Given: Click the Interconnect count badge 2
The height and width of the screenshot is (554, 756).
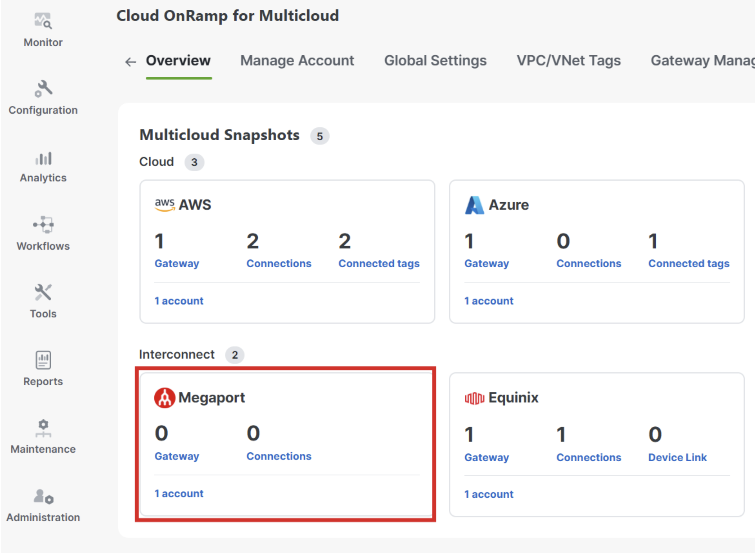Looking at the screenshot, I should 235,355.
